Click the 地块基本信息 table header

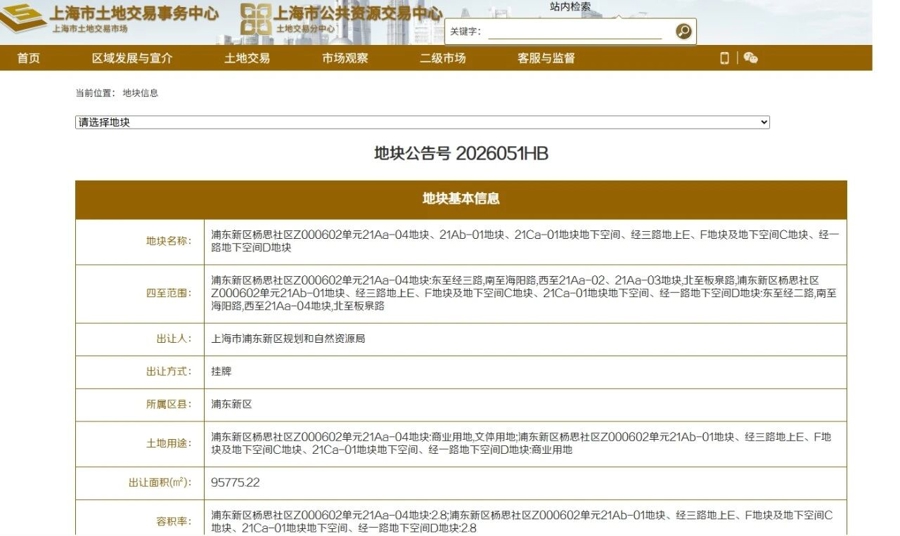click(461, 199)
